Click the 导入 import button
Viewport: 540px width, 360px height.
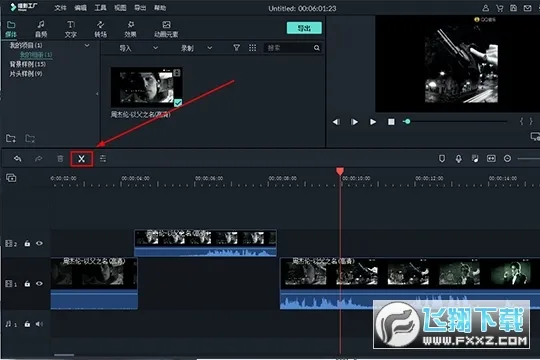pyautogui.click(x=126, y=48)
